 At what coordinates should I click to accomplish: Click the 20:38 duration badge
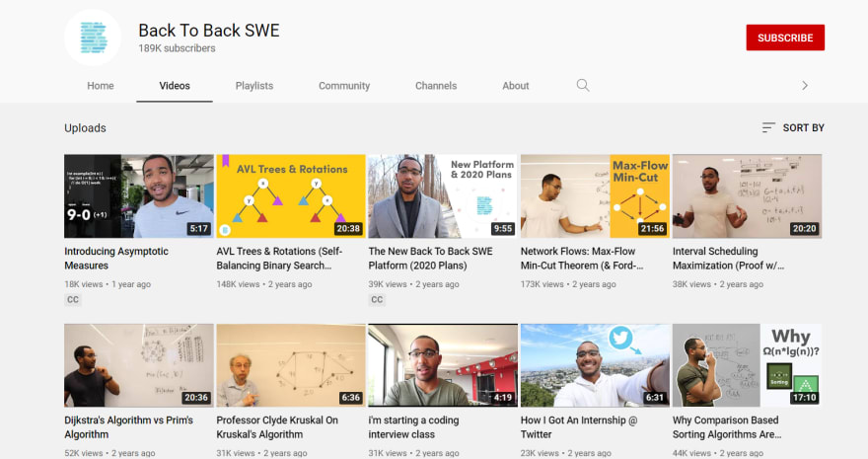[347, 229]
